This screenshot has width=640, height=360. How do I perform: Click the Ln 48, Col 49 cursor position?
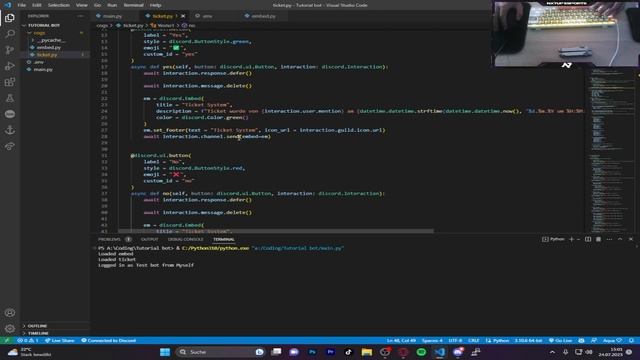(401, 340)
